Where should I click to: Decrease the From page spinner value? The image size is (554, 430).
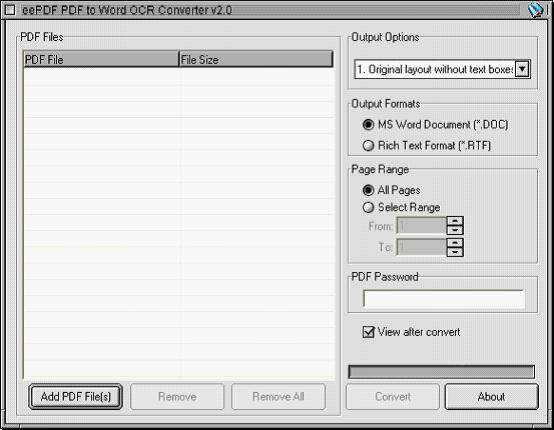click(x=455, y=230)
